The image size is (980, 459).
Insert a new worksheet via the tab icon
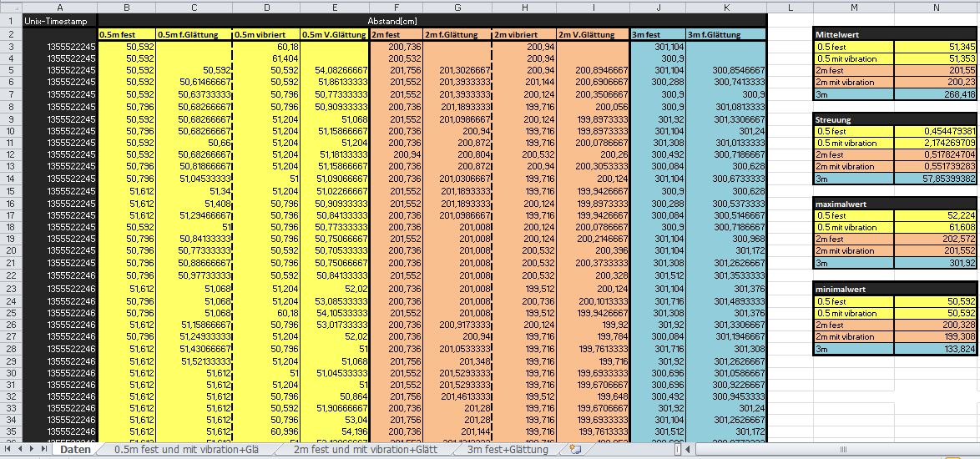(x=576, y=449)
